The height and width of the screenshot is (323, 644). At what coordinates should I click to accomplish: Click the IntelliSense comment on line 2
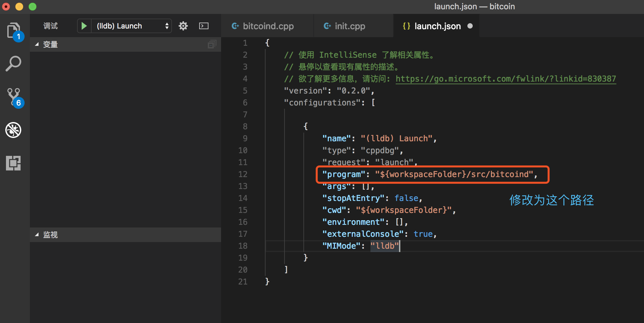[x=359, y=55]
